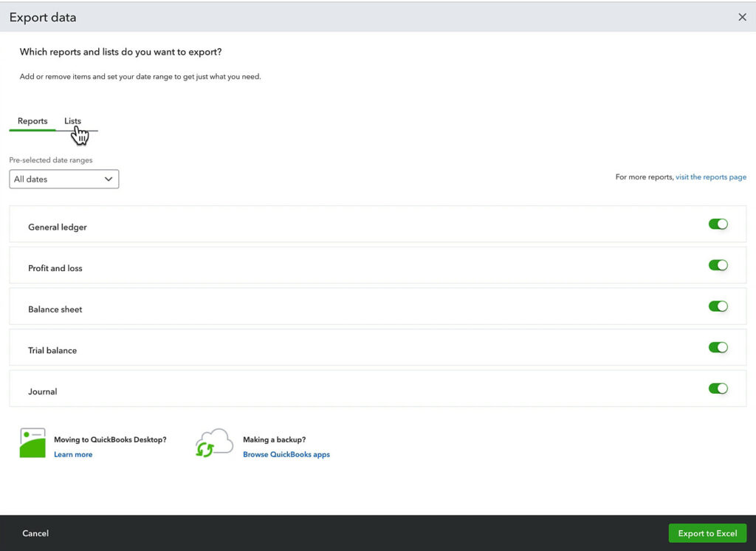Screen dimensions: 756x551
Task: Open the All dates date range dropdown
Action: 63,179
